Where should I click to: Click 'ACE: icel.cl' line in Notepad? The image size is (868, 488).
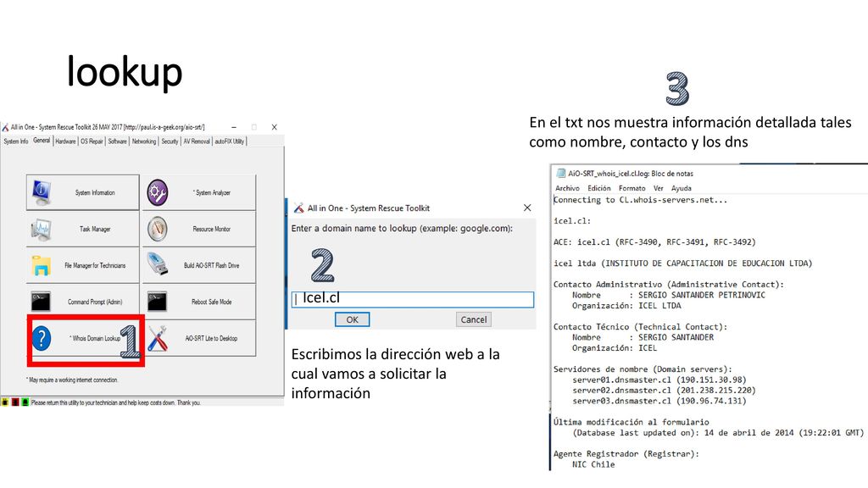[x=654, y=241]
